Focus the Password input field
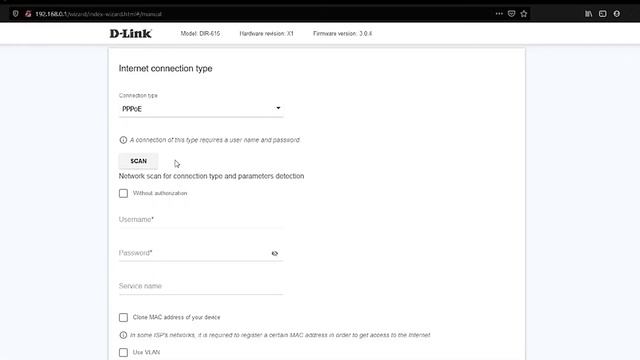 [x=194, y=253]
